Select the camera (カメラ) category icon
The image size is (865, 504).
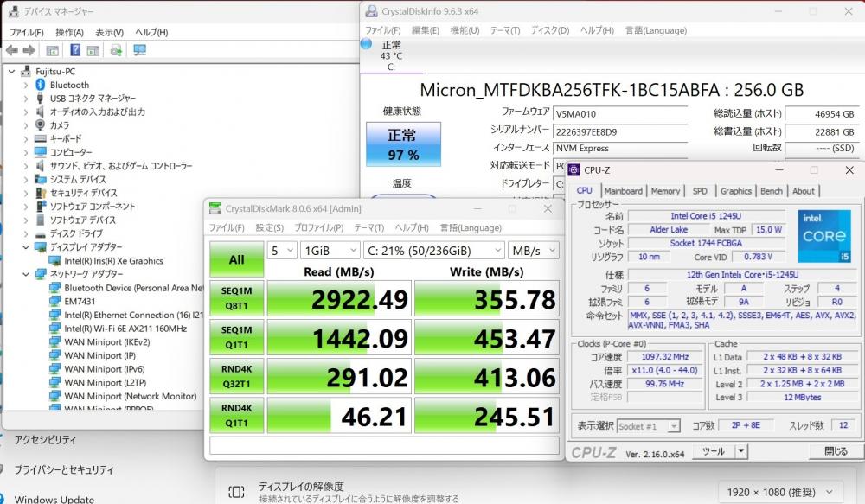(x=41, y=125)
